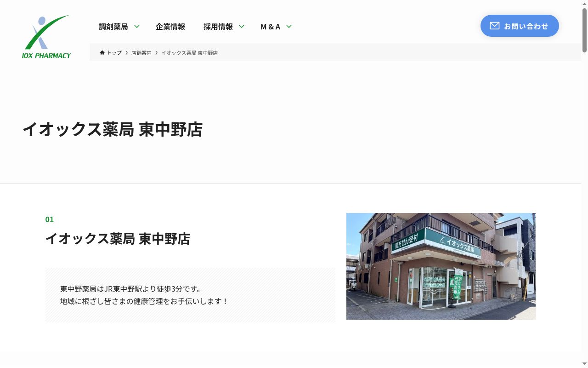Click the scrollbar up arrow

[x=584, y=4]
